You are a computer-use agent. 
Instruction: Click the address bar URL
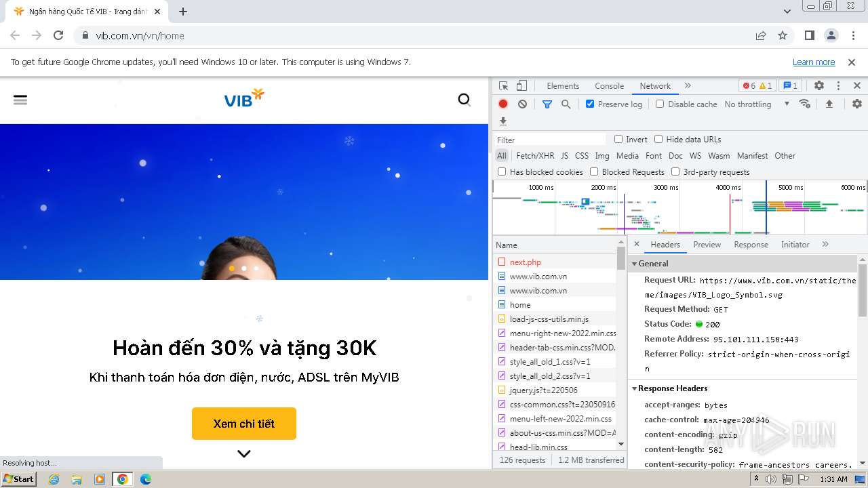pyautogui.click(x=140, y=36)
